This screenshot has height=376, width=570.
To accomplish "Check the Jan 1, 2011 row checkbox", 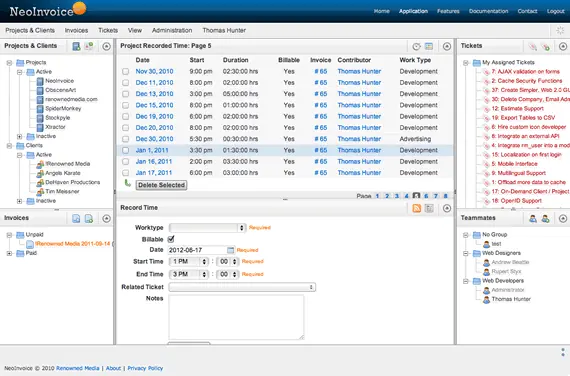I will 125,151.
